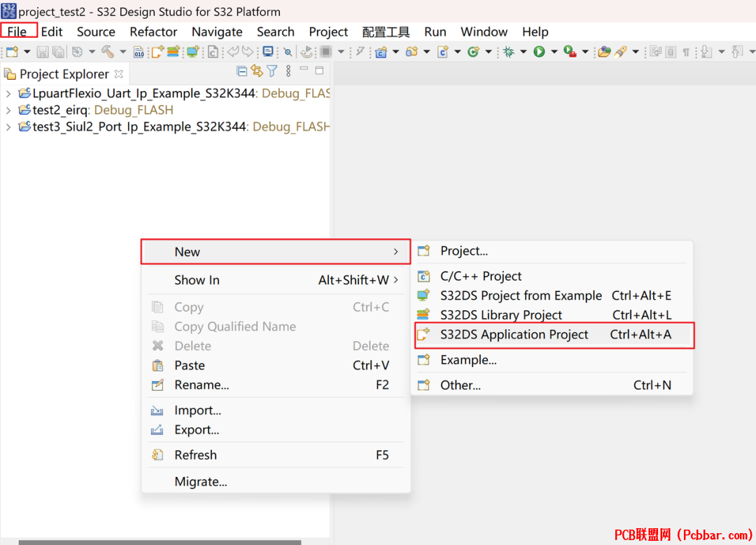Click the New S32DS Library Project toolbar icon
756x545 pixels.
(174, 52)
